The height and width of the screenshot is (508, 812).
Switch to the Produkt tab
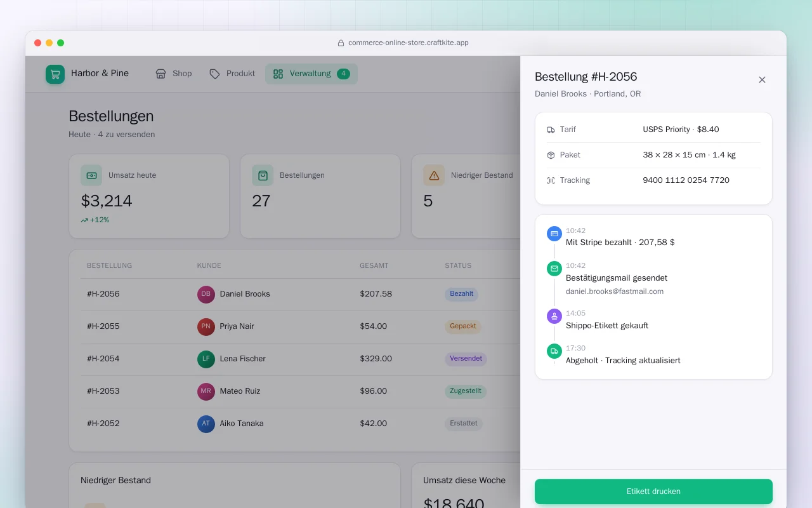coord(232,74)
